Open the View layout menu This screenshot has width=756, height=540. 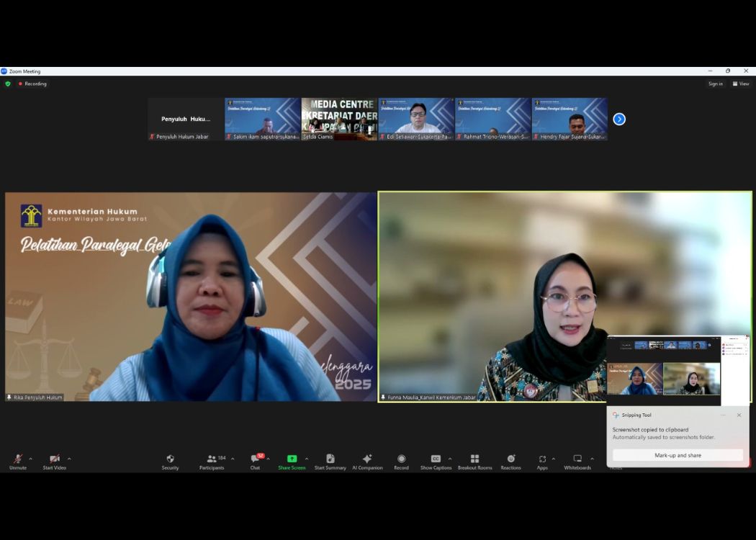741,84
